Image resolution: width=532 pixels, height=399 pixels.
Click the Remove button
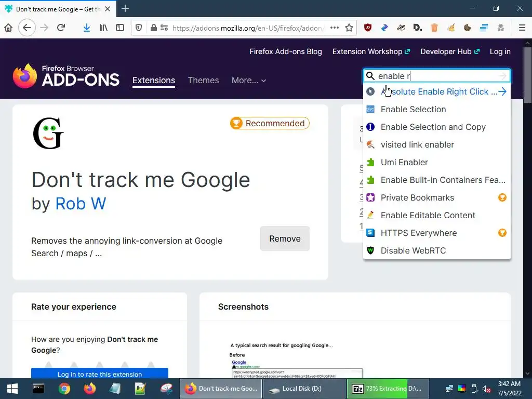pos(285,238)
